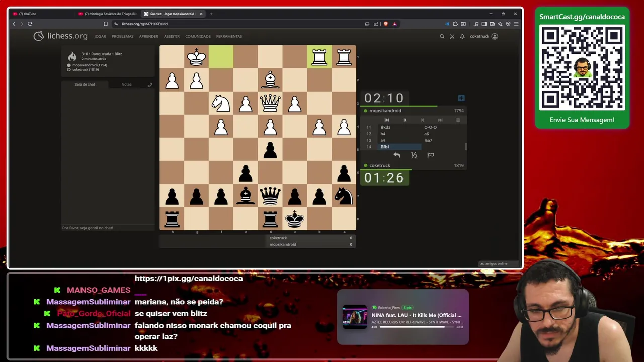Open the board hamburger menu
This screenshot has width=644, height=362.
(x=458, y=120)
